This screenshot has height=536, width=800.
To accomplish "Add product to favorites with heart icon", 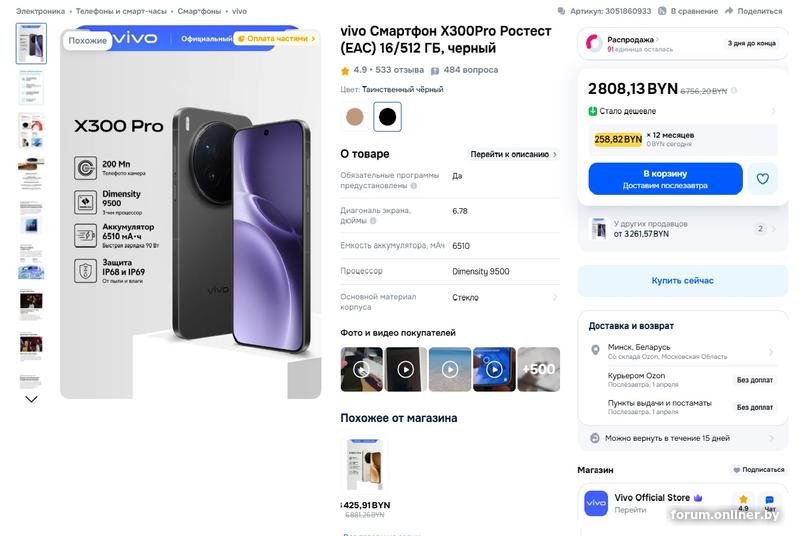I will point(763,179).
